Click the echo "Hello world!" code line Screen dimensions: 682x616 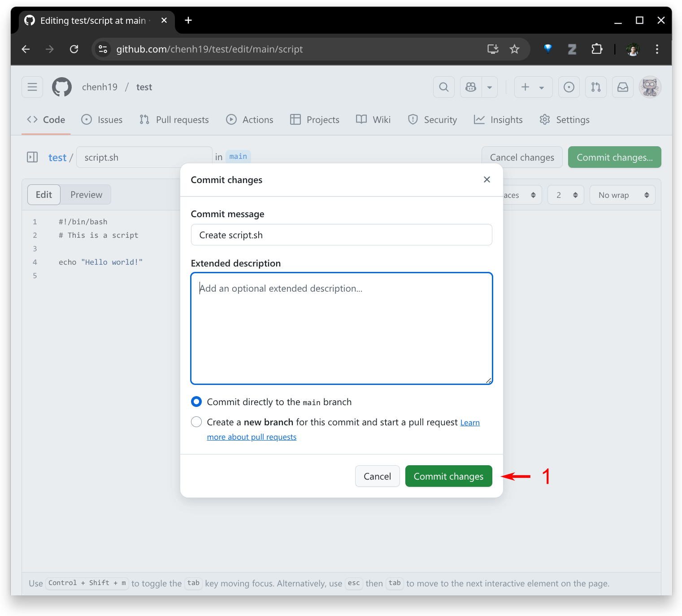[x=101, y=262]
